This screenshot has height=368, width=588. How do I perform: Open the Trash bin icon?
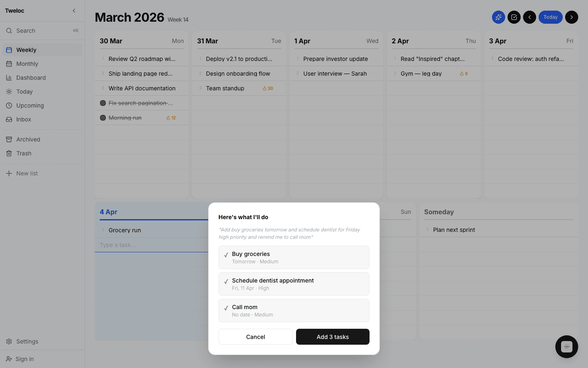9,153
